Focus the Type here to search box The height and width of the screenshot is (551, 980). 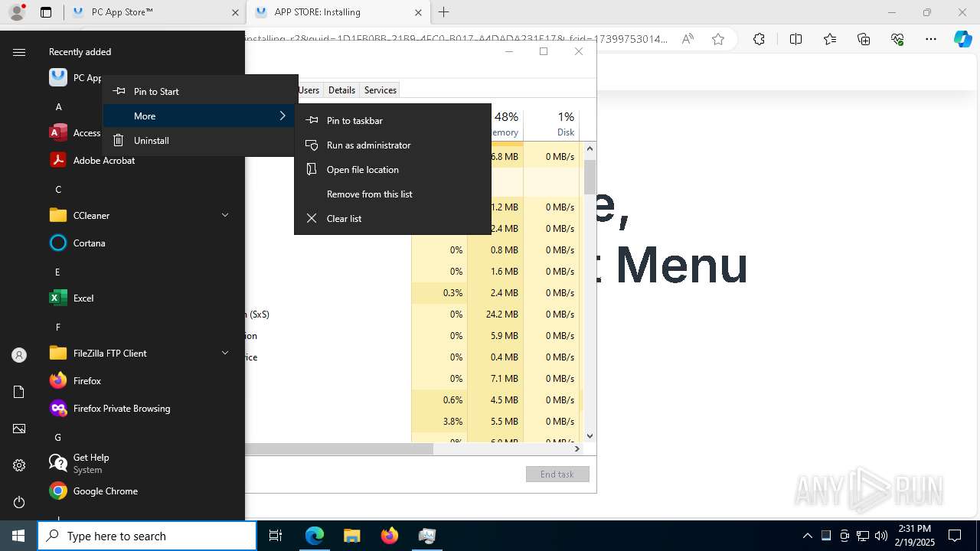point(147,536)
